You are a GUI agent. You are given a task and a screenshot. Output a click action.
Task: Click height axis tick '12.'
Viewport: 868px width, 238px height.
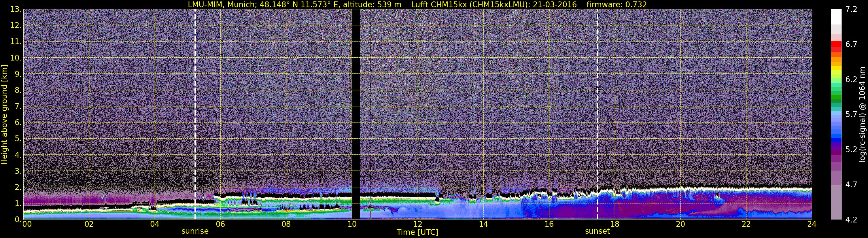pos(16,26)
